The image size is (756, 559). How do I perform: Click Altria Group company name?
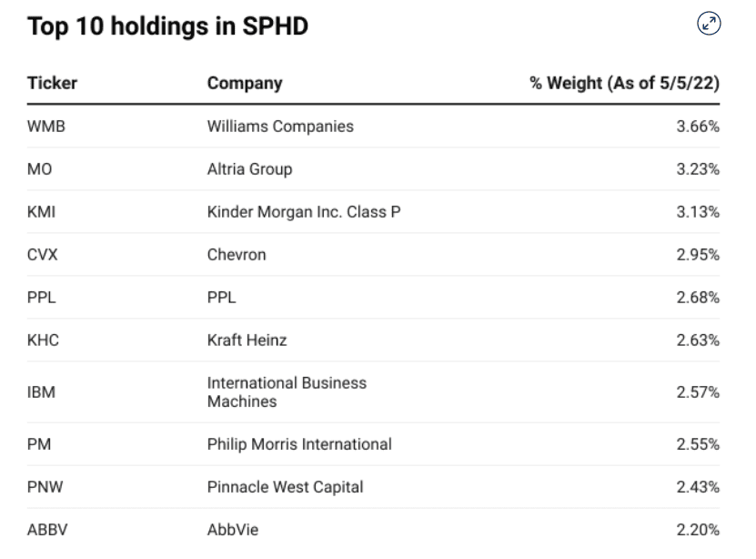(x=249, y=169)
